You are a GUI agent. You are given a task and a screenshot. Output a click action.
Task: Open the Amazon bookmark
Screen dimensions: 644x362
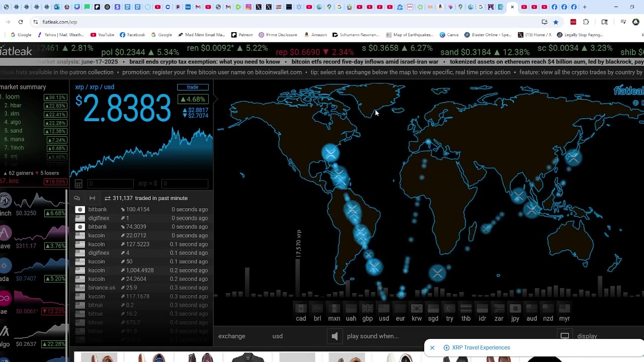coord(315,35)
